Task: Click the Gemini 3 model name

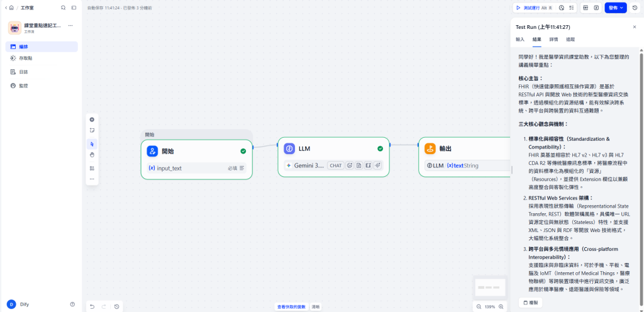Action: pyautogui.click(x=309, y=165)
